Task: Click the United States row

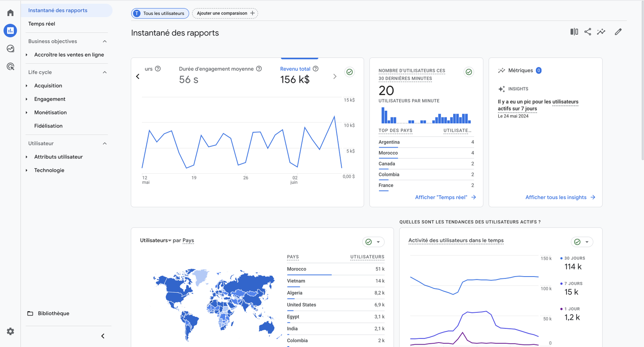Action: [336, 305]
